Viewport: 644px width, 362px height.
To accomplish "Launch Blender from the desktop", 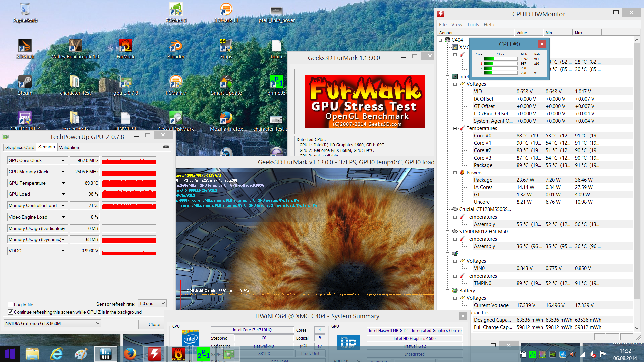I will click(x=176, y=49).
